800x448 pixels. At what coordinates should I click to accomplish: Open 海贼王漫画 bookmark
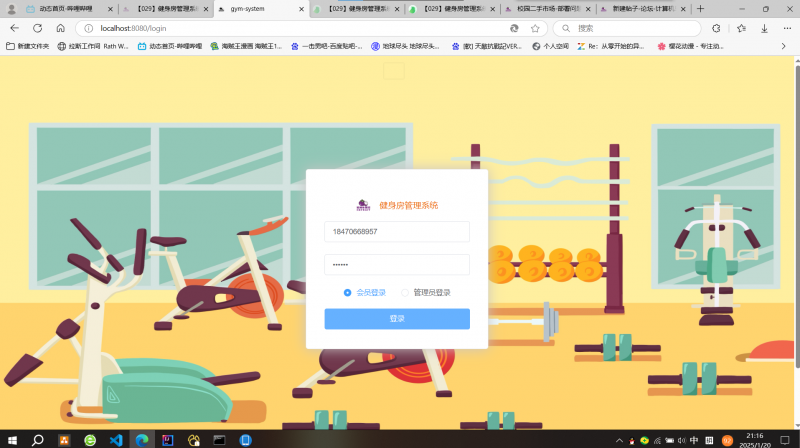click(246, 46)
